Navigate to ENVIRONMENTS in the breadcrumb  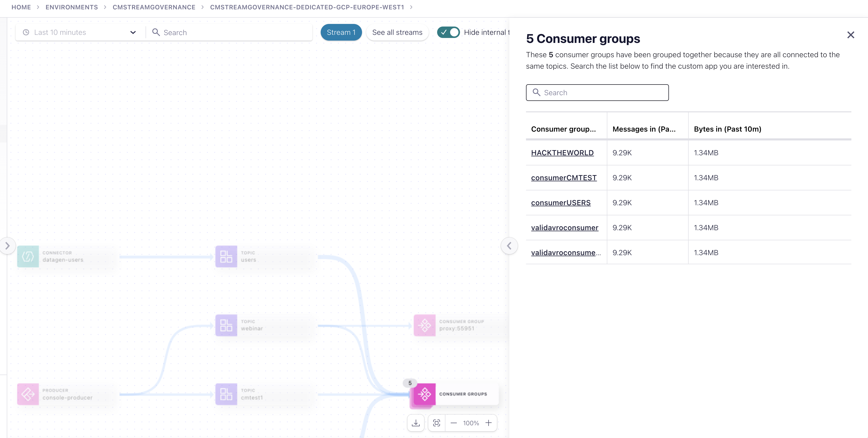coord(72,7)
